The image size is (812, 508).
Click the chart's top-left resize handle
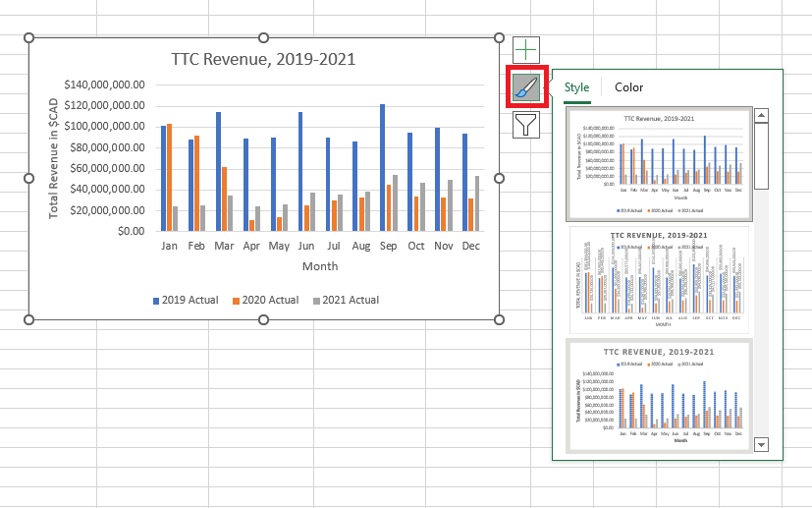pyautogui.click(x=29, y=38)
